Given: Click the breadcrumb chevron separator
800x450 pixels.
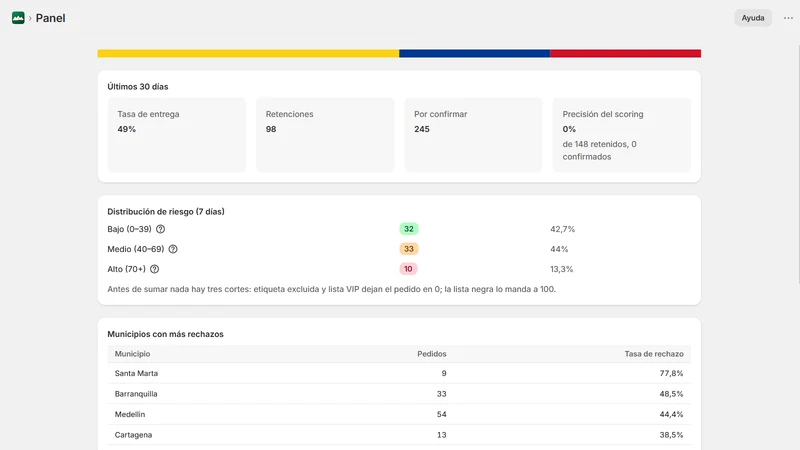Looking at the screenshot, I should pyautogui.click(x=30, y=18).
